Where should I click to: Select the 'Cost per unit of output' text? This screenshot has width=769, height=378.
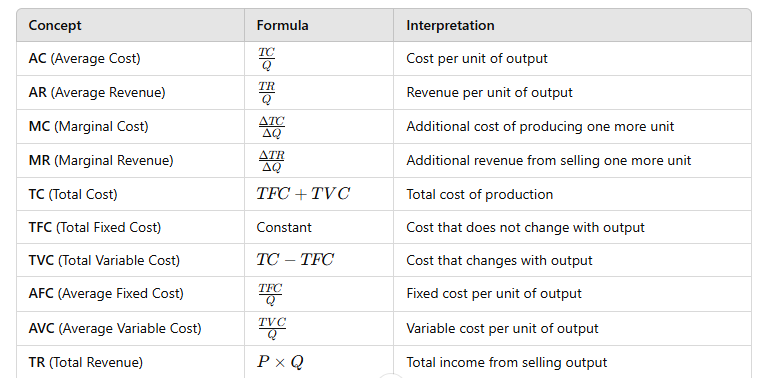pos(477,58)
